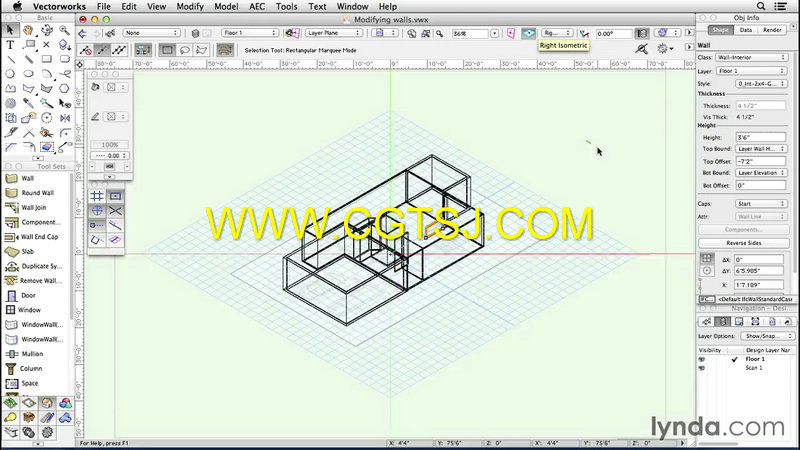Toggle Snap to Intersection in snapping palette
800x450 pixels.
(x=115, y=210)
